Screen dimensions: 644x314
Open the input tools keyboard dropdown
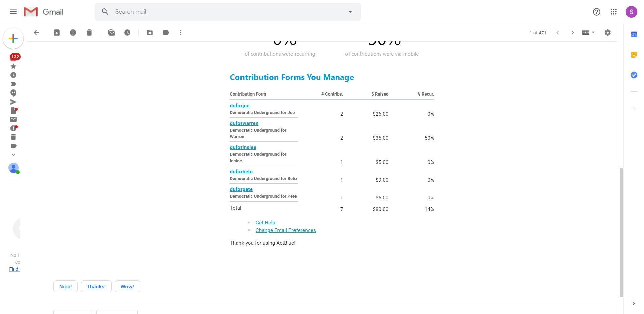588,33
